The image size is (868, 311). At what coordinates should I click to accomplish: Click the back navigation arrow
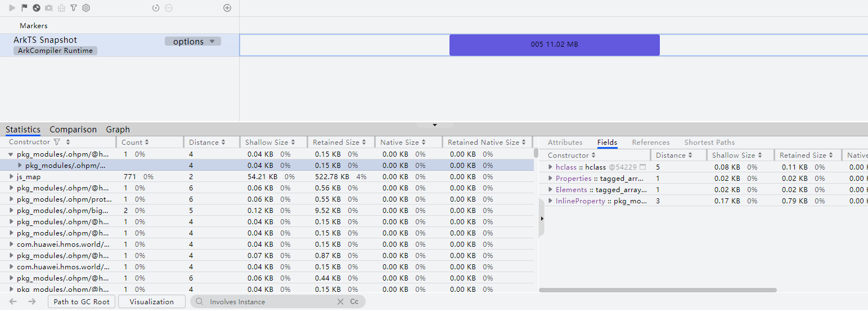click(x=12, y=302)
